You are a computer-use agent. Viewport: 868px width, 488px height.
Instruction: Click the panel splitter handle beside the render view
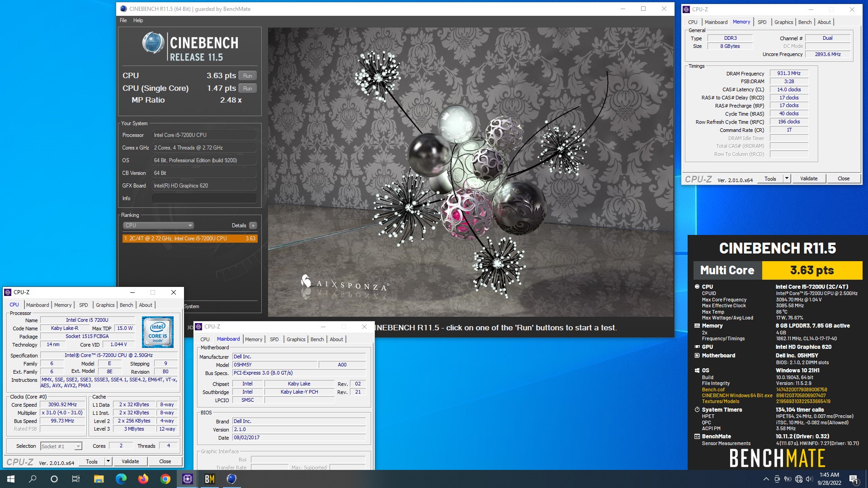265,181
